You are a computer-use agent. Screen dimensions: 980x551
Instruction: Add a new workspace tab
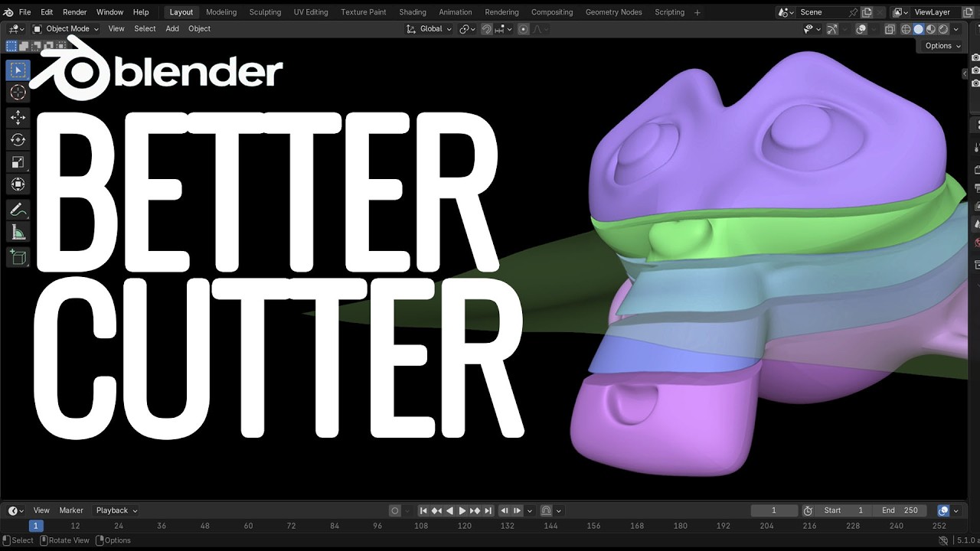pyautogui.click(x=697, y=12)
